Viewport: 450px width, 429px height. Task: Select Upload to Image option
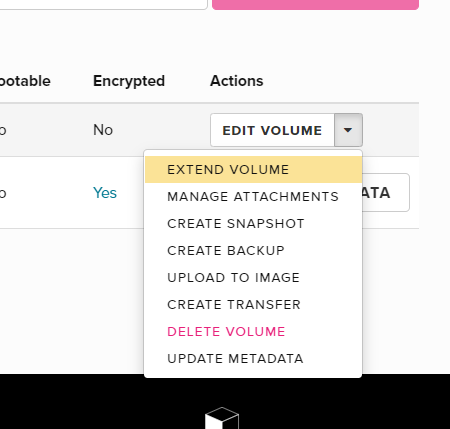253,278
